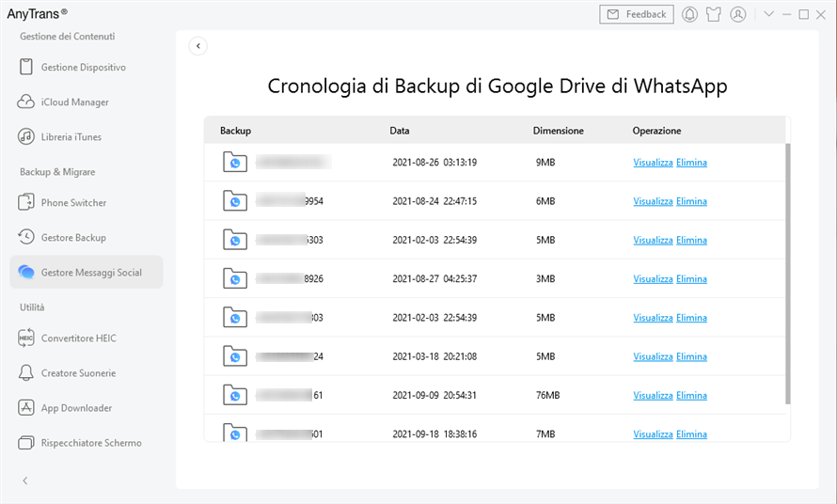837x504 pixels.
Task: Open Creatore Suonerie utility
Action: (x=78, y=373)
